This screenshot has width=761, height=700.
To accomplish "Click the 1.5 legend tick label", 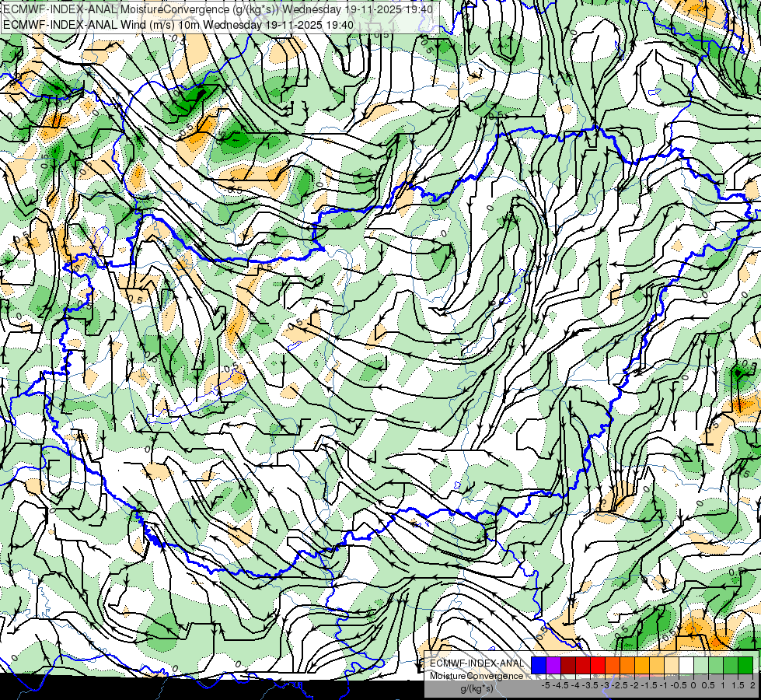I will (738, 685).
